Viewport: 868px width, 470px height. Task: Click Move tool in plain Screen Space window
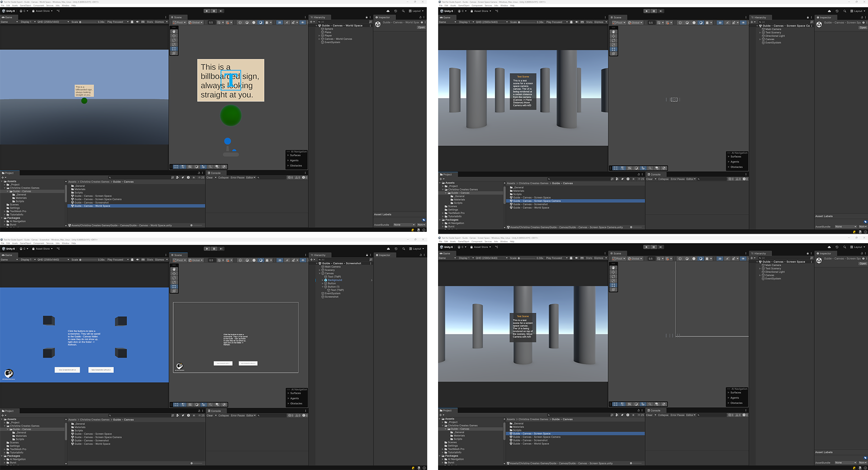tap(613, 272)
